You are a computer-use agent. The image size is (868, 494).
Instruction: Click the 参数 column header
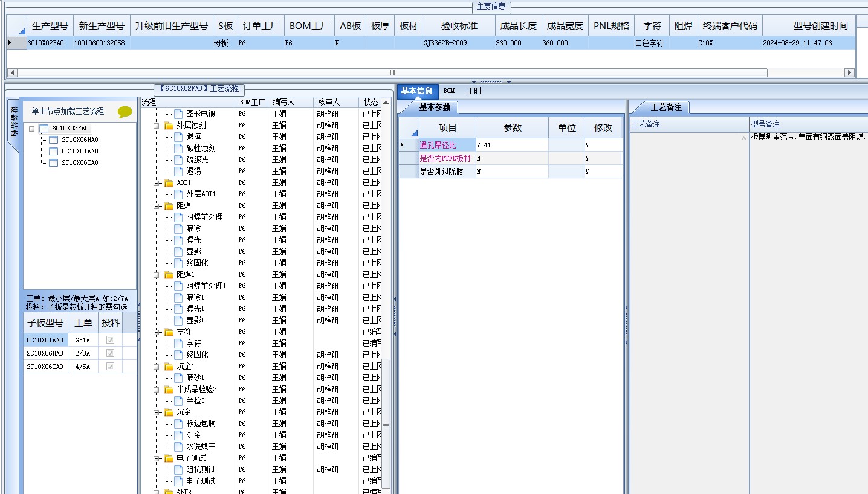pos(513,128)
